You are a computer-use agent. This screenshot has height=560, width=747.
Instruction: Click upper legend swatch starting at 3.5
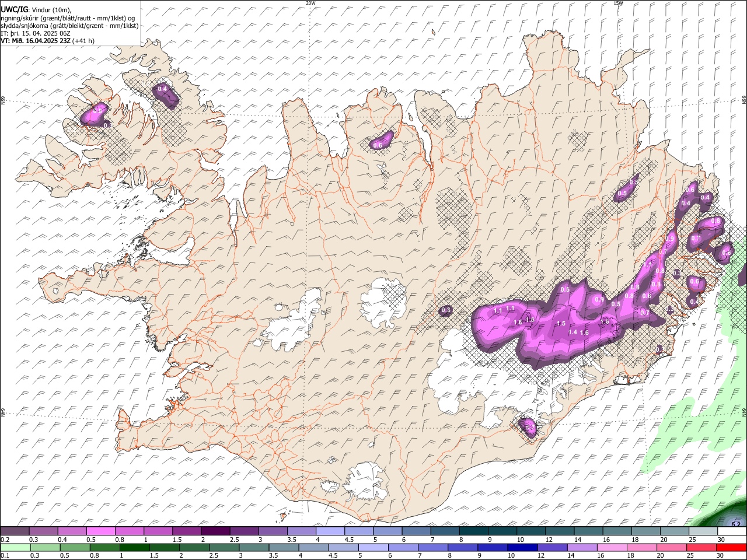click(301, 531)
